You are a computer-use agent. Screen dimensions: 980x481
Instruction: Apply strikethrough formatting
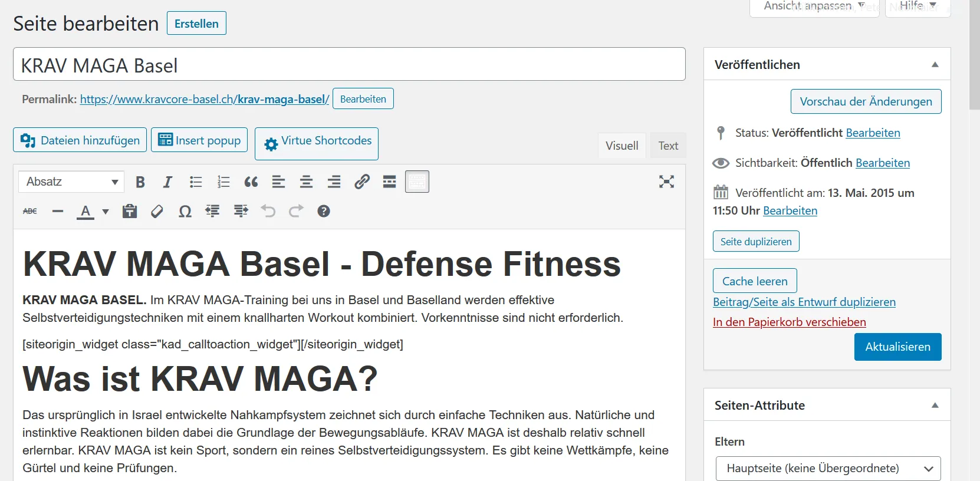[30, 211]
